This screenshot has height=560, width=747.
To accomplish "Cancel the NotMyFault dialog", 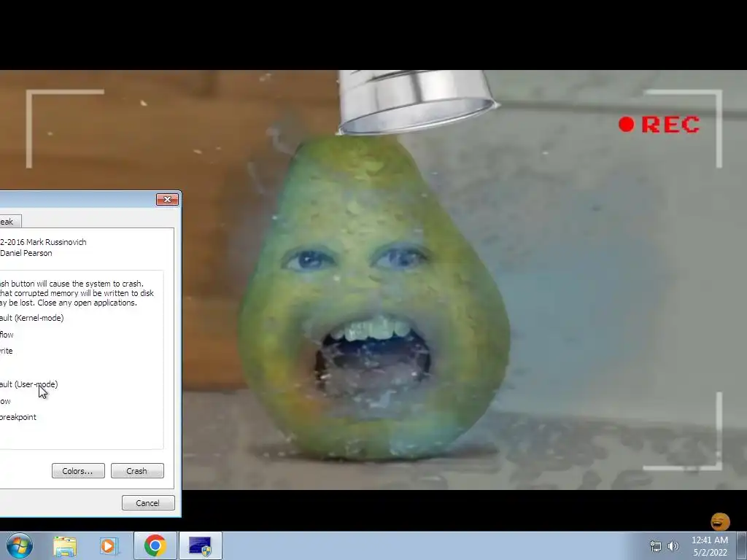I will 148,503.
